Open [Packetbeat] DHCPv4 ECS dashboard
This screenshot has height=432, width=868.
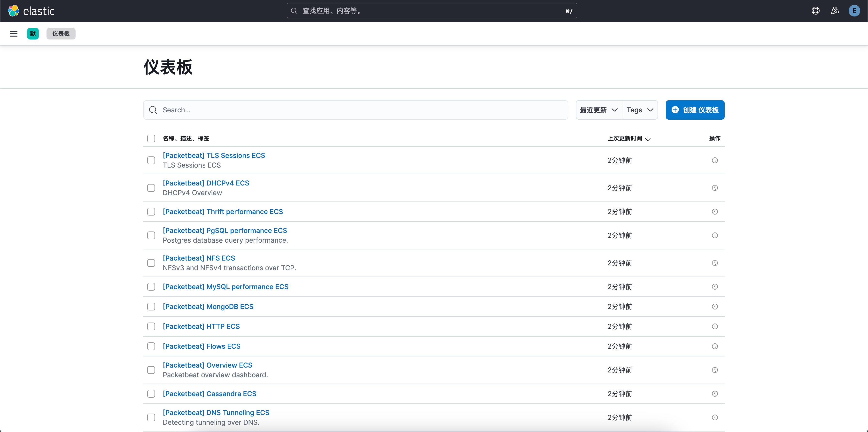pos(206,183)
